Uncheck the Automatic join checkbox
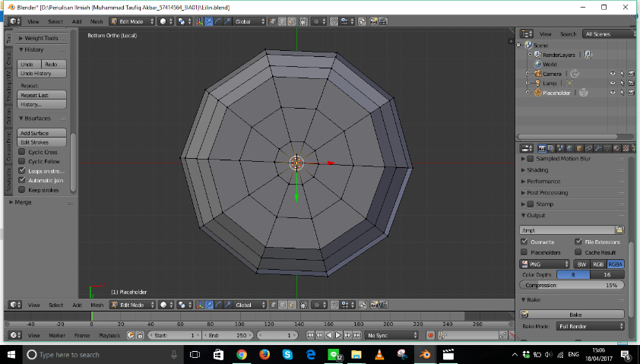The width and height of the screenshot is (640, 364). [x=22, y=180]
